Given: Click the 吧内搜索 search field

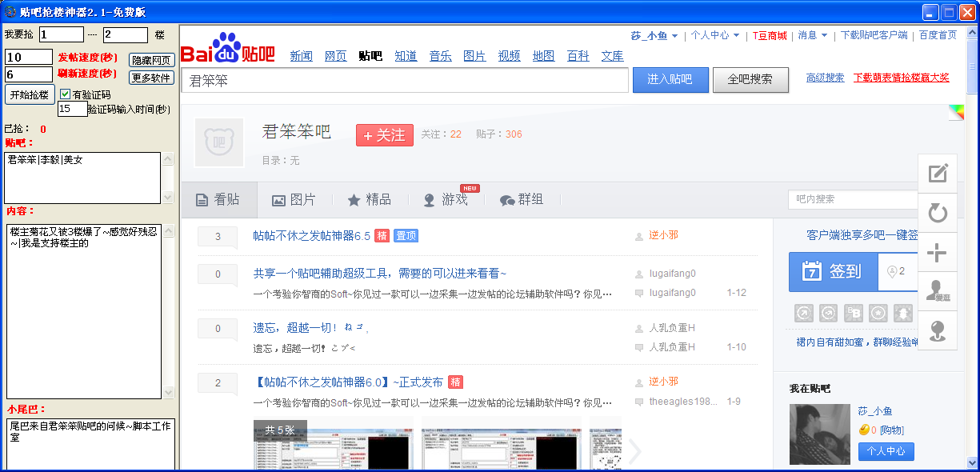Looking at the screenshot, I should 853,199.
